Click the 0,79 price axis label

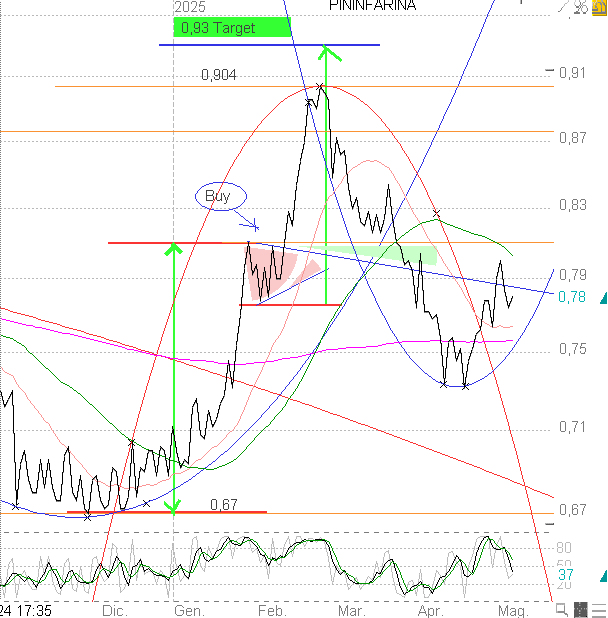[572, 275]
